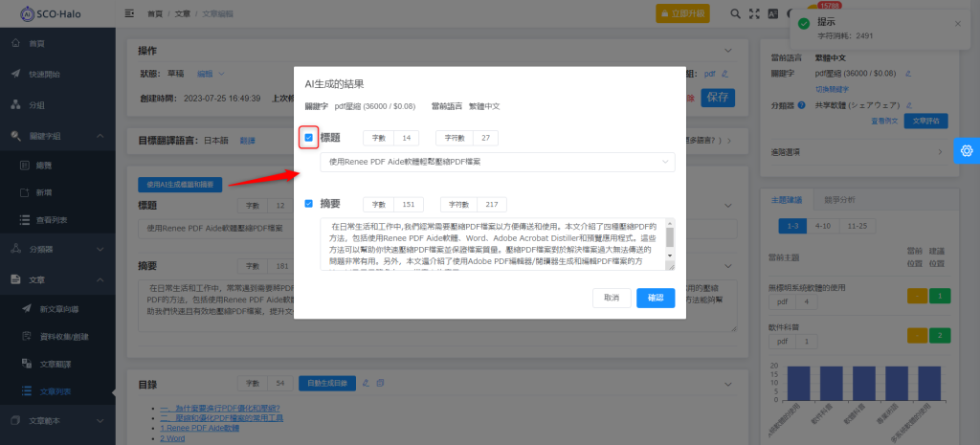Image resolution: width=980 pixels, height=445 pixels.
Task: Click edit pencil icon next to 共享軟體 classifier
Action: click(910, 105)
